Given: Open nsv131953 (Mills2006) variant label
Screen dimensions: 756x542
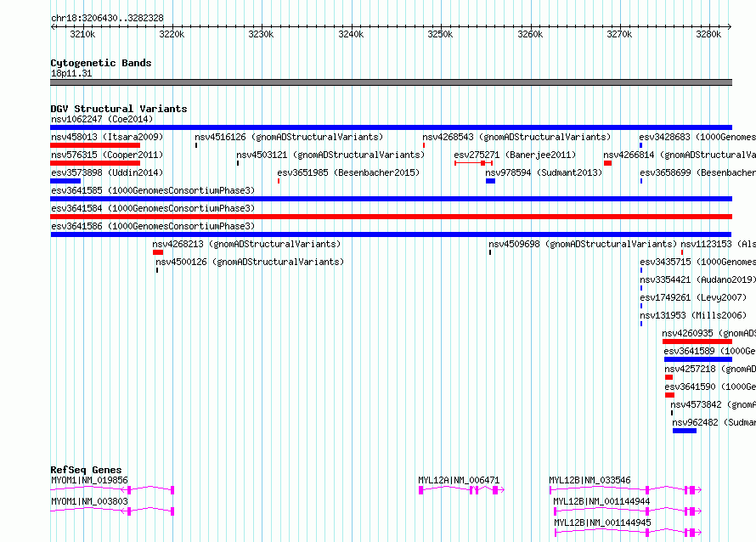Looking at the screenshot, I should click(x=693, y=315).
